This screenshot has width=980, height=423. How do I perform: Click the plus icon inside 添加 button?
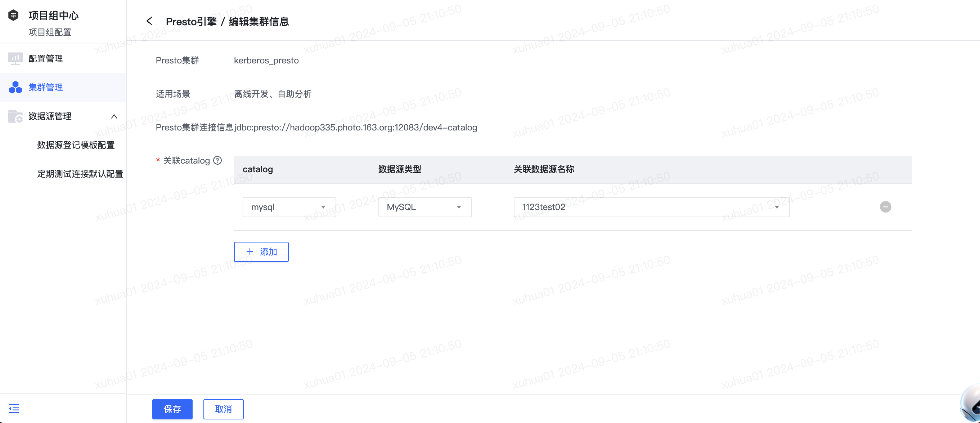tap(250, 251)
